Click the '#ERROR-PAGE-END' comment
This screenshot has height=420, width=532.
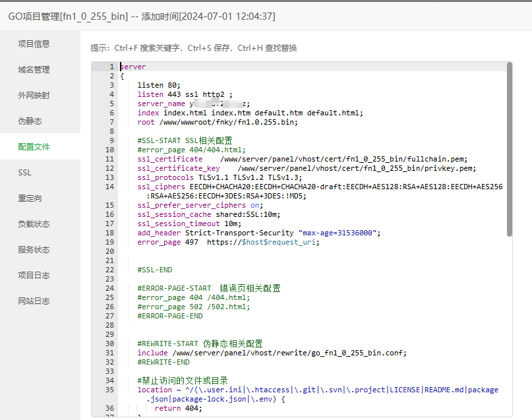pyautogui.click(x=170, y=316)
